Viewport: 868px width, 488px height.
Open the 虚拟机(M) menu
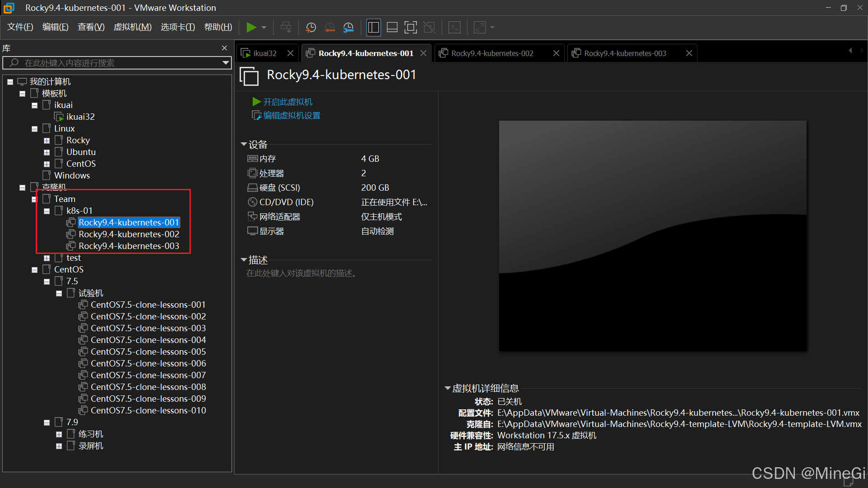[x=132, y=27]
